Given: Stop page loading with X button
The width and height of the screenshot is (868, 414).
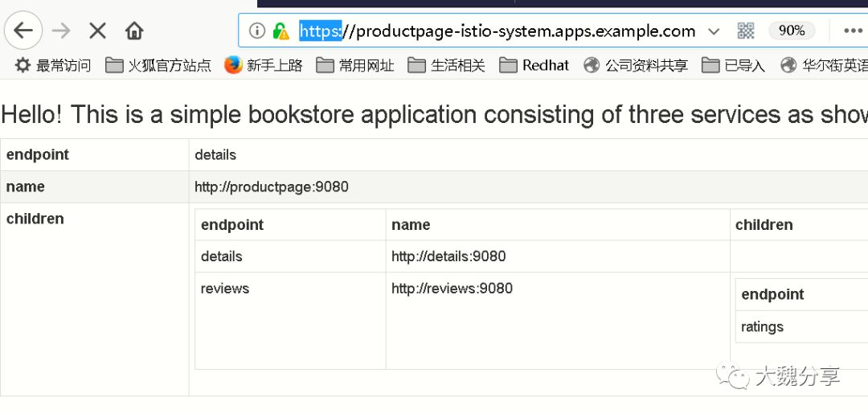Looking at the screenshot, I should (97, 31).
